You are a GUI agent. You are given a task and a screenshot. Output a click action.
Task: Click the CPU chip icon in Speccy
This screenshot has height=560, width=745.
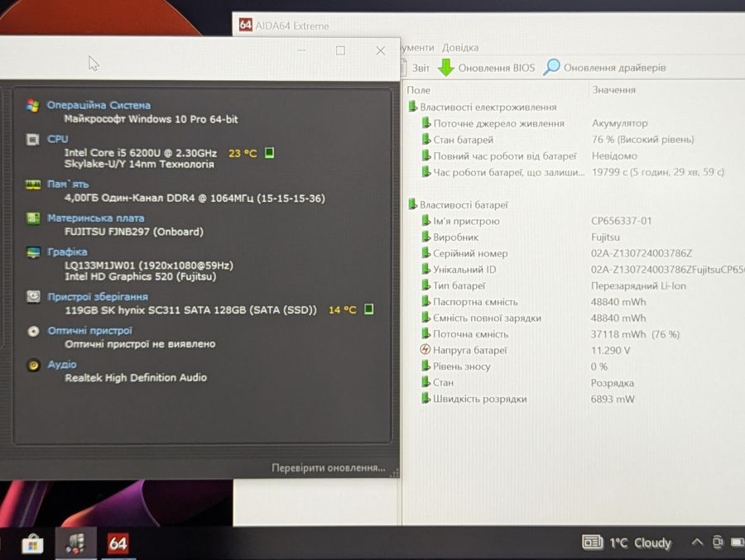point(32,139)
